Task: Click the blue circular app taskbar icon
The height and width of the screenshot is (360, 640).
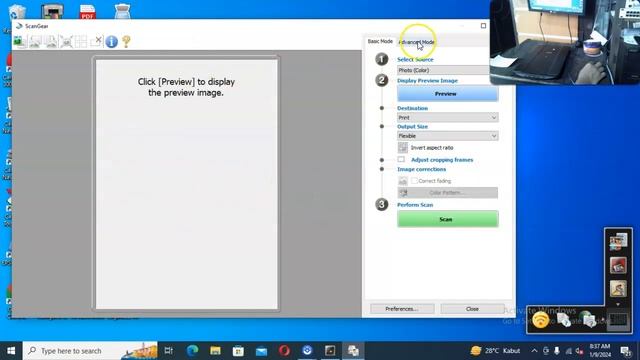Action: pyautogui.click(x=307, y=350)
